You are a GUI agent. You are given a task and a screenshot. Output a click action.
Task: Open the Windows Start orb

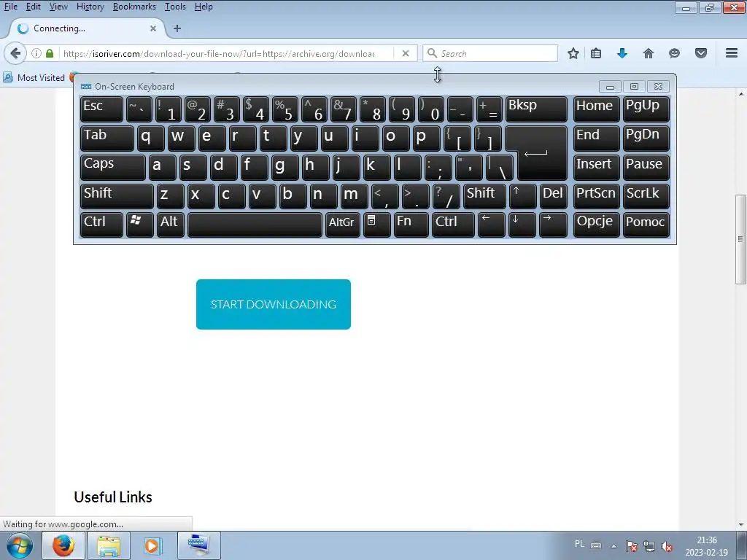(20, 545)
